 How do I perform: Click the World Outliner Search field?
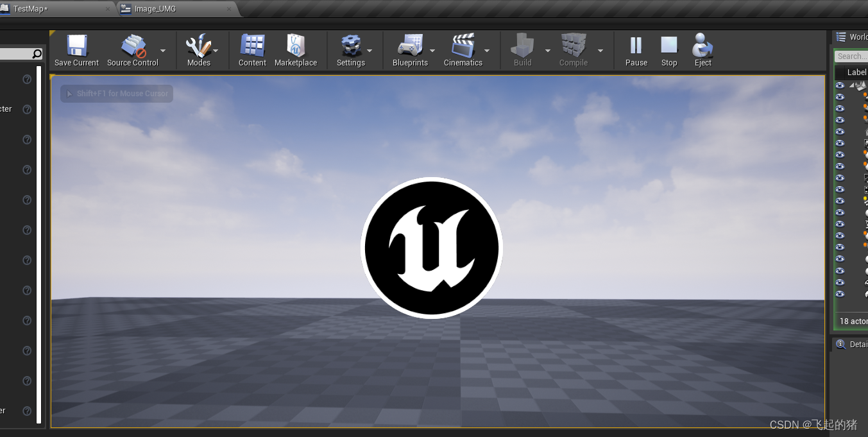[x=851, y=56]
